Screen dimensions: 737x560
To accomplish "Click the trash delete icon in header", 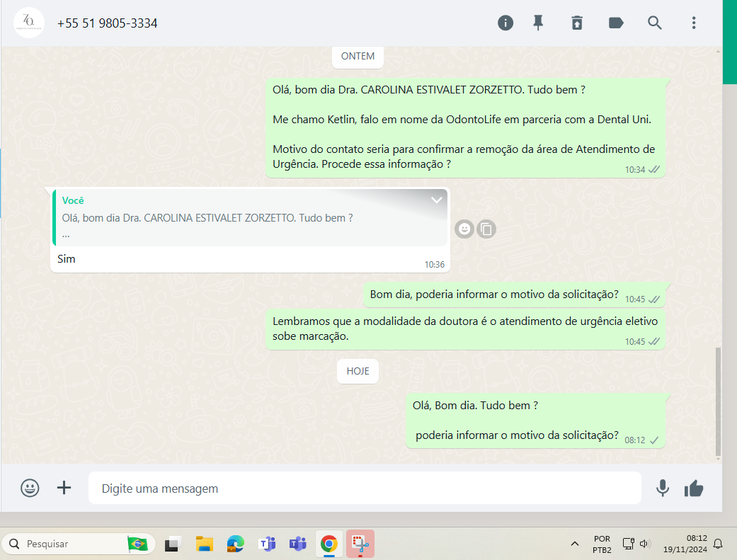I will (577, 23).
